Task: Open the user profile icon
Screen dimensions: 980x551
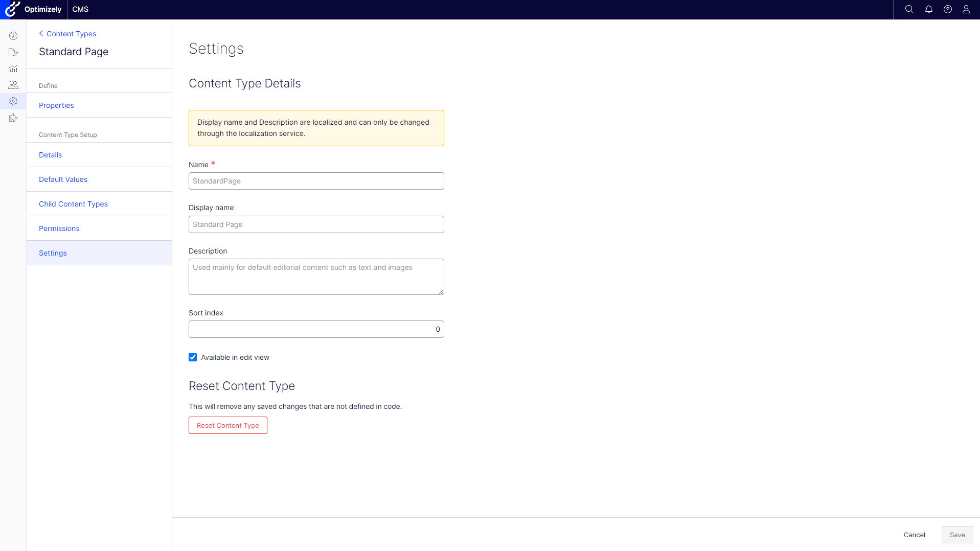Action: [x=966, y=9]
